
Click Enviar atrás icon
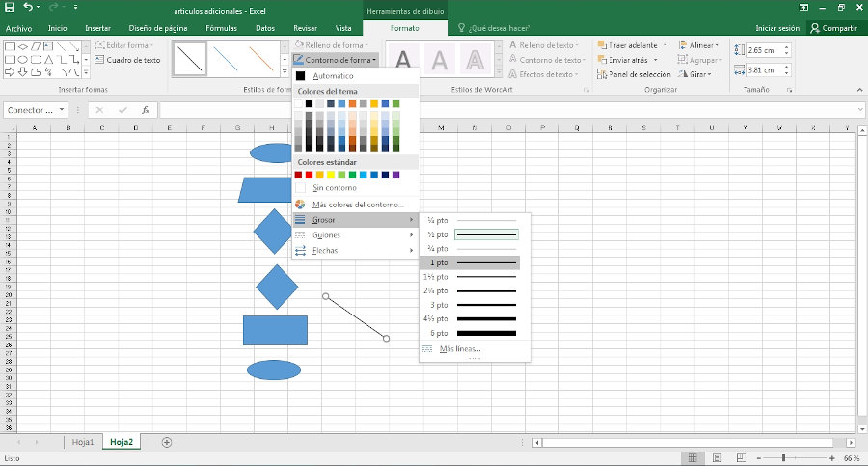[602, 60]
